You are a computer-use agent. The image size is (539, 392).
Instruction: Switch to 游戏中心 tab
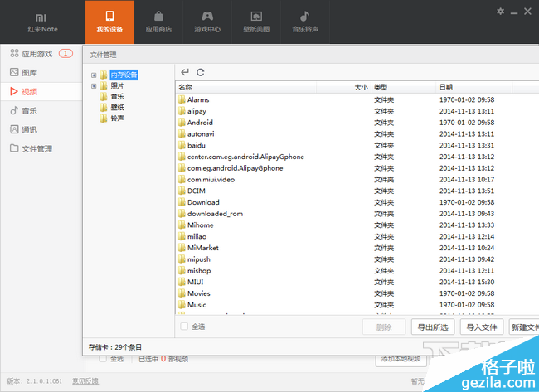(207, 22)
